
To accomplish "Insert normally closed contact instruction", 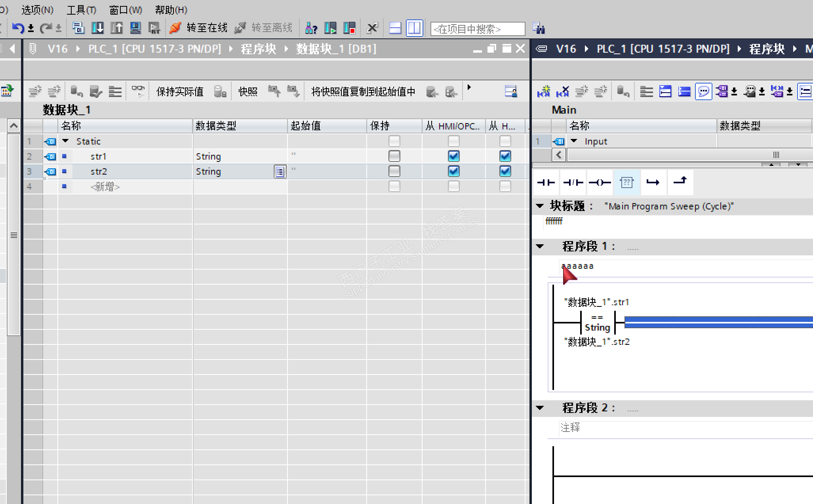I will coord(573,183).
